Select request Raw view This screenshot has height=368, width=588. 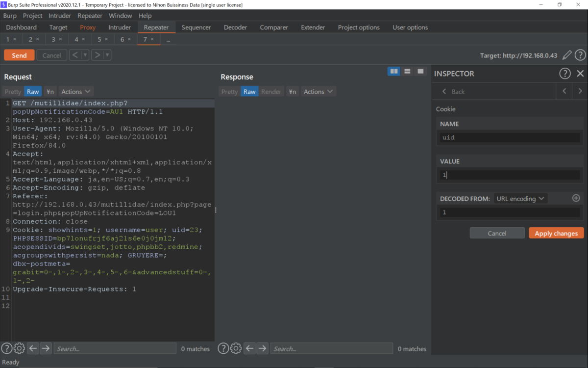(x=33, y=92)
